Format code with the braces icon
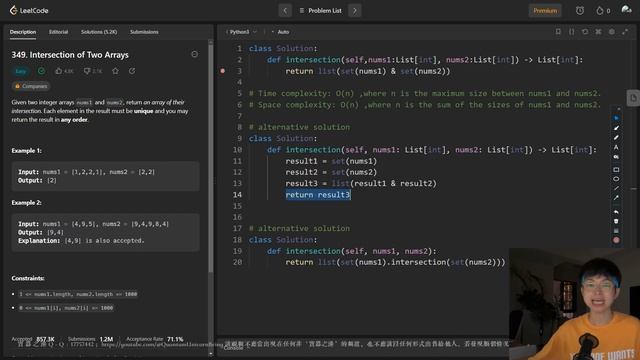Screen dimensions: 640x360 571,32
